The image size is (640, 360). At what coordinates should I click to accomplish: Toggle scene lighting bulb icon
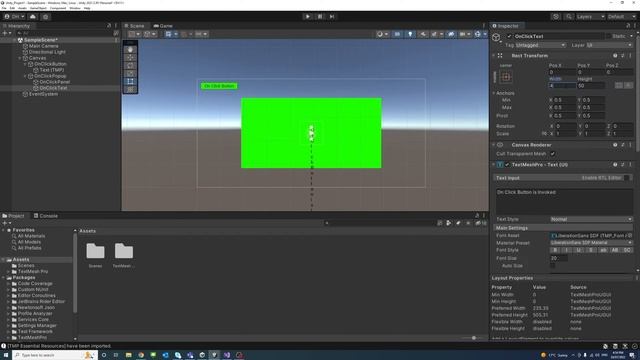(x=410, y=34)
